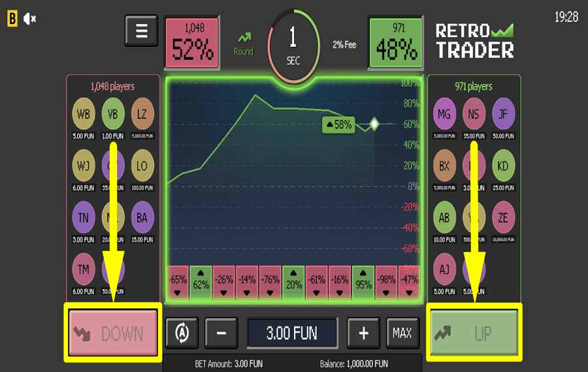This screenshot has height=372, width=588.
Task: Select the -98% history result tile
Action: pyautogui.click(x=387, y=283)
